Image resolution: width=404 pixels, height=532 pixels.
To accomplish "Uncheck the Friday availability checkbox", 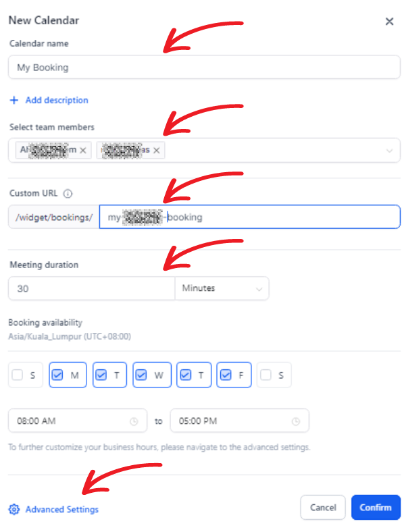I will (226, 375).
